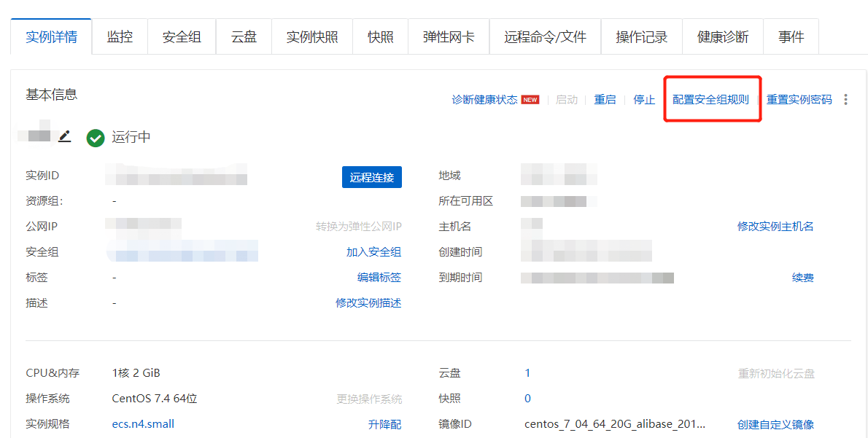Open the more actions vertical dots menu
The image size is (868, 438).
coord(845,99)
